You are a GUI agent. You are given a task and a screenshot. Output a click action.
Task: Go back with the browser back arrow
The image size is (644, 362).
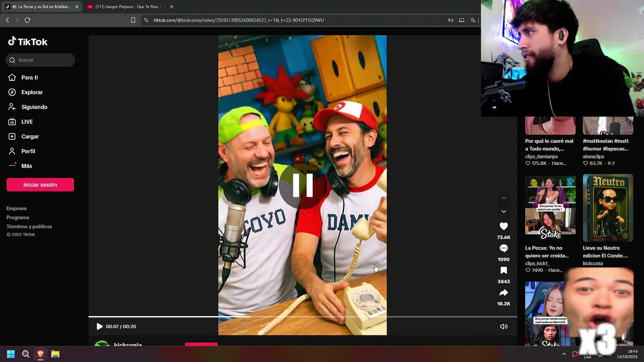8,20
